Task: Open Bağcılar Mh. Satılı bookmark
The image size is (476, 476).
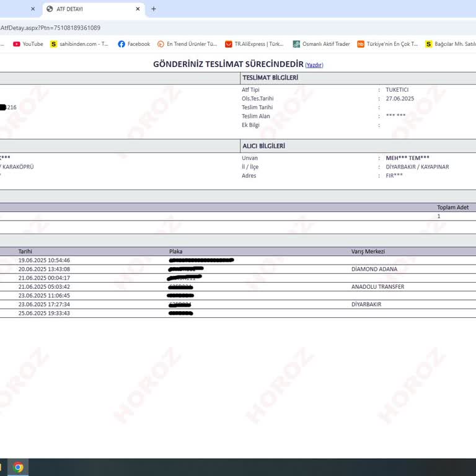Action: click(x=451, y=44)
